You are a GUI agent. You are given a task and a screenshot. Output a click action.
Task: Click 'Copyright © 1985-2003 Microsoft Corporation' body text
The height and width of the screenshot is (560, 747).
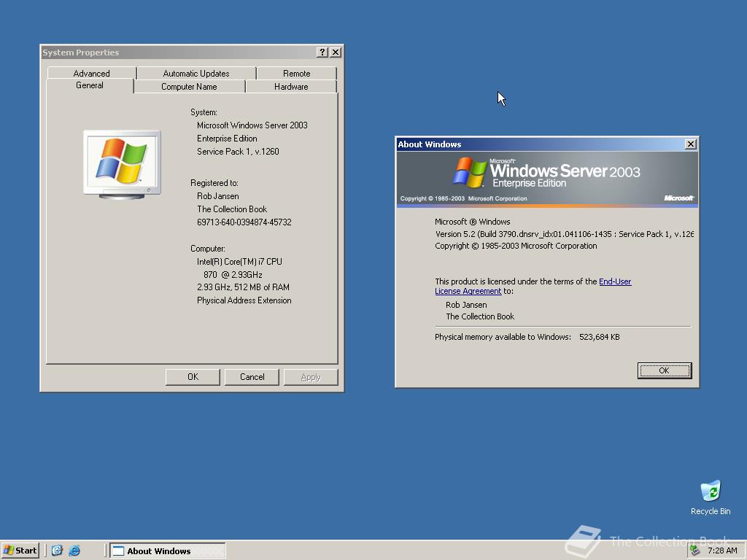coord(516,246)
